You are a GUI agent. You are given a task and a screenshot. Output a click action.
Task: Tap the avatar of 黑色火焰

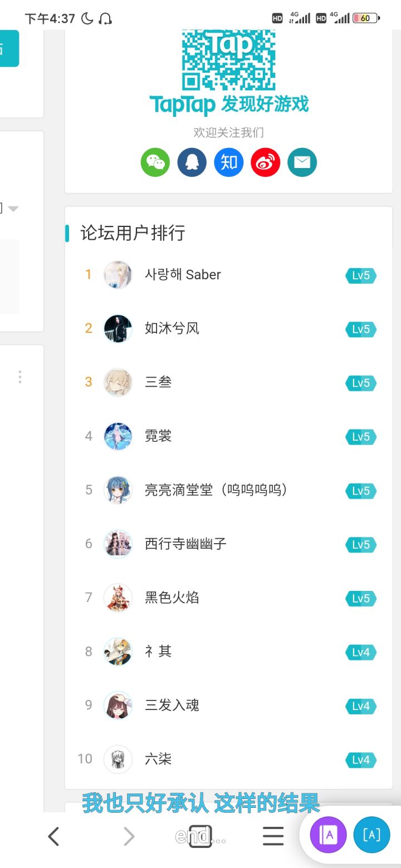click(x=118, y=598)
